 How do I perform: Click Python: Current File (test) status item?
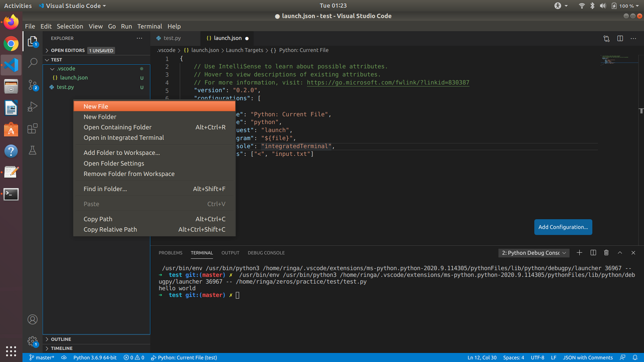pyautogui.click(x=184, y=357)
